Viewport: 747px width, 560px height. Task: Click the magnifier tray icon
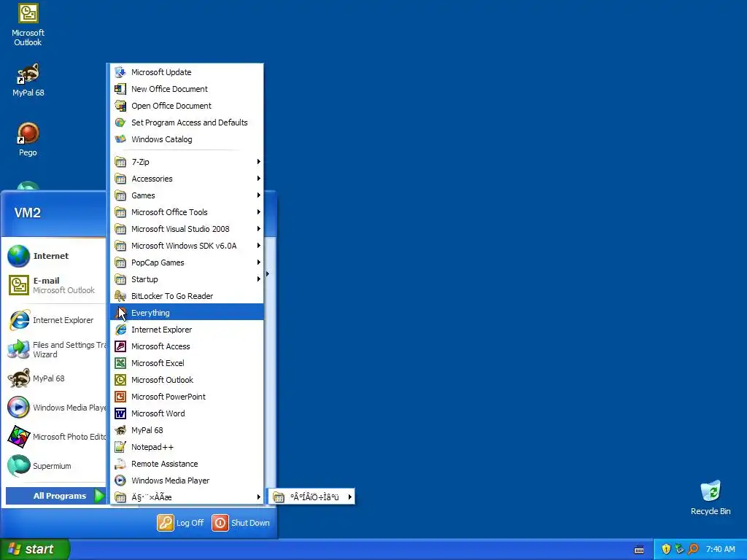pyautogui.click(x=693, y=550)
